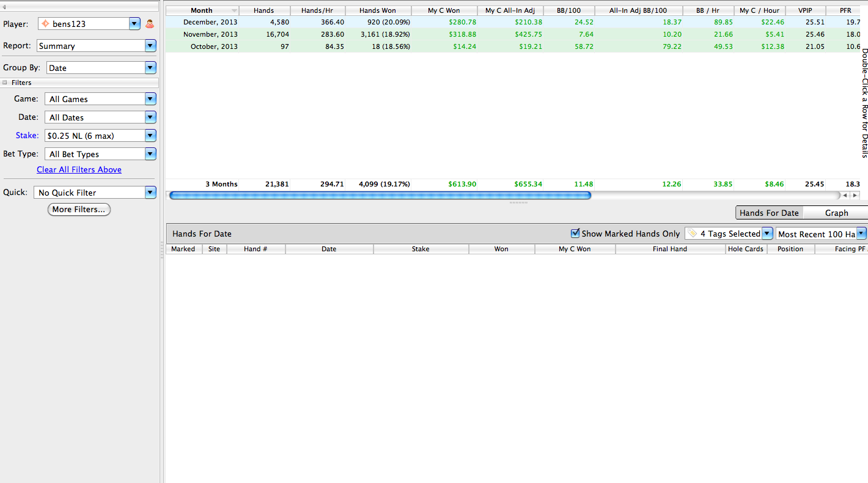Image resolution: width=868 pixels, height=483 pixels.
Task: Sort by the BB / Hr column header
Action: pos(709,10)
